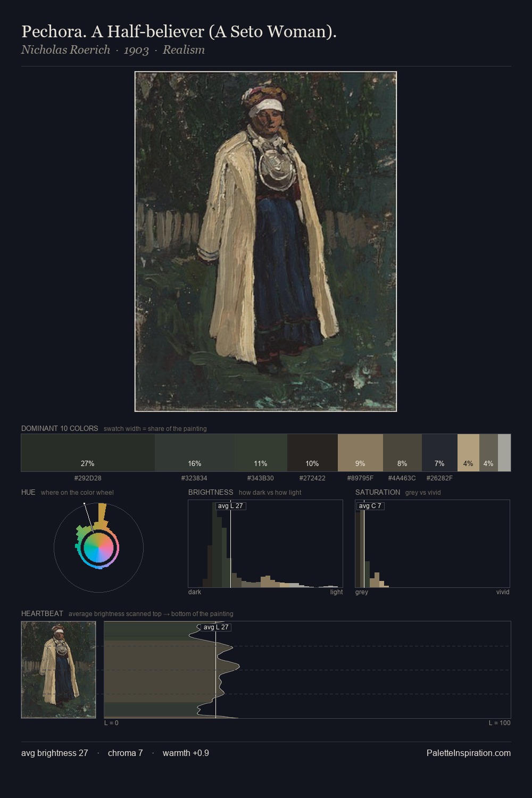Click the 'grey' axis label

[x=362, y=592]
